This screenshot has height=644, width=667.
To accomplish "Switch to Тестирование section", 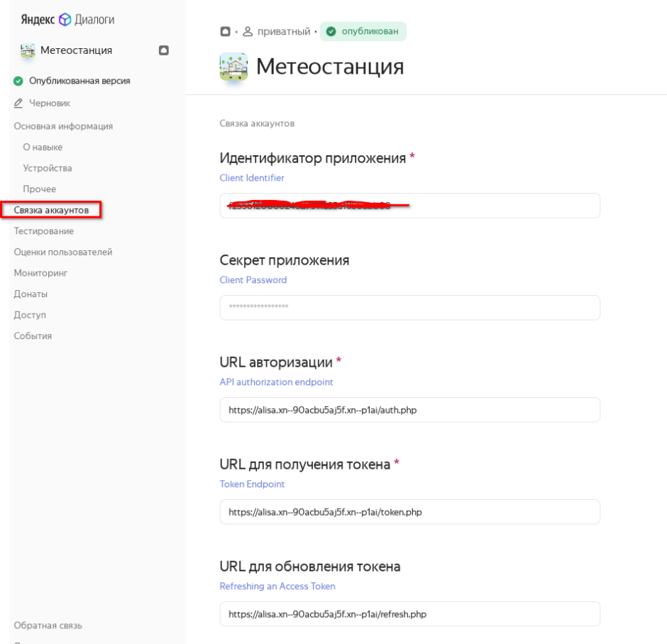I will coord(43,231).
